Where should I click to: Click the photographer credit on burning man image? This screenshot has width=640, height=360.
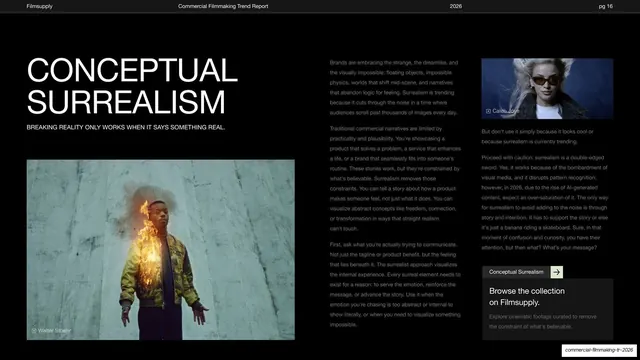pos(54,331)
